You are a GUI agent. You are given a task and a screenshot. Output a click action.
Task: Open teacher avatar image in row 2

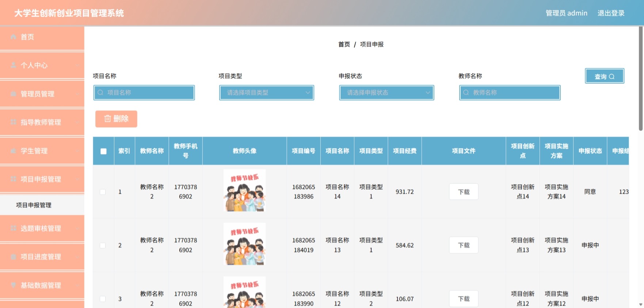[x=244, y=244]
